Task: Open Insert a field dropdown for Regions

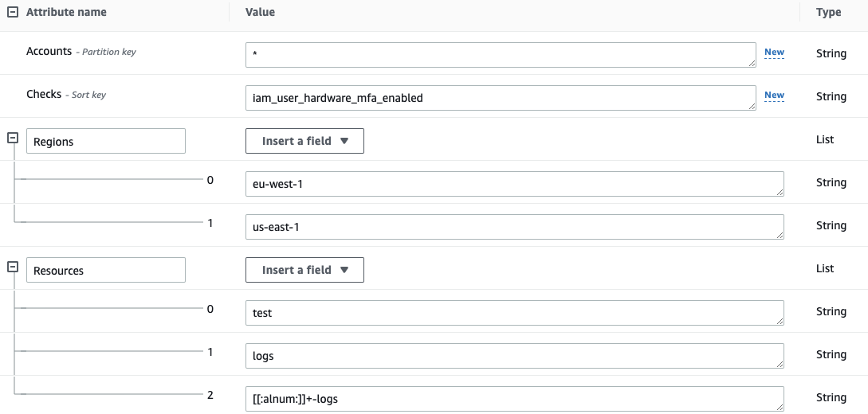Action: [x=304, y=141]
